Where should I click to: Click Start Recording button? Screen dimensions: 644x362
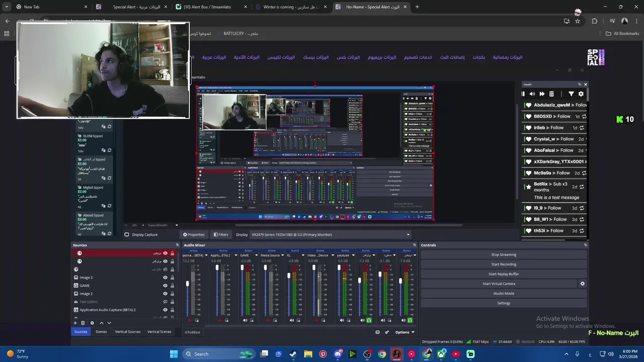coord(504,264)
